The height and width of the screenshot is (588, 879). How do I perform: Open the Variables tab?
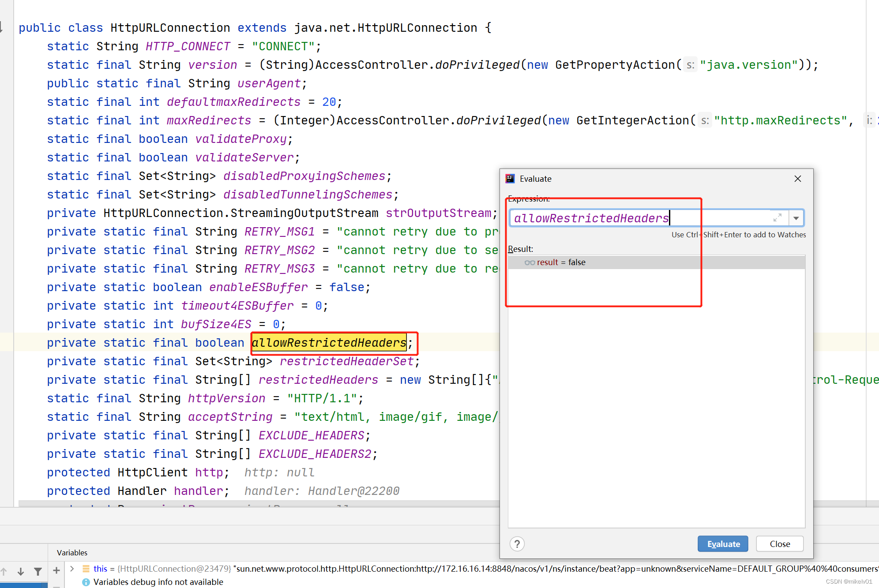click(72, 553)
